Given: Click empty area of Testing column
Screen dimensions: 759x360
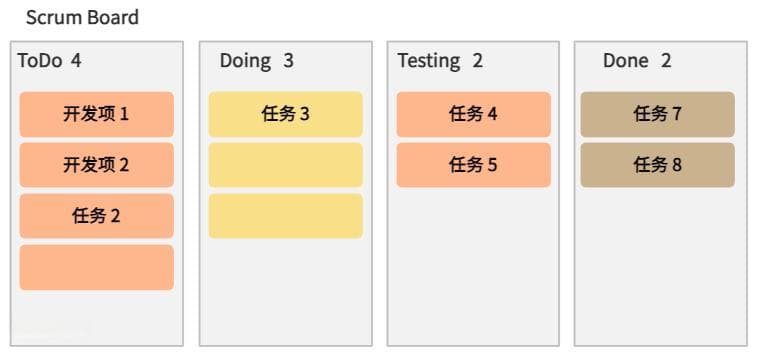Looking at the screenshot, I should click(473, 266).
